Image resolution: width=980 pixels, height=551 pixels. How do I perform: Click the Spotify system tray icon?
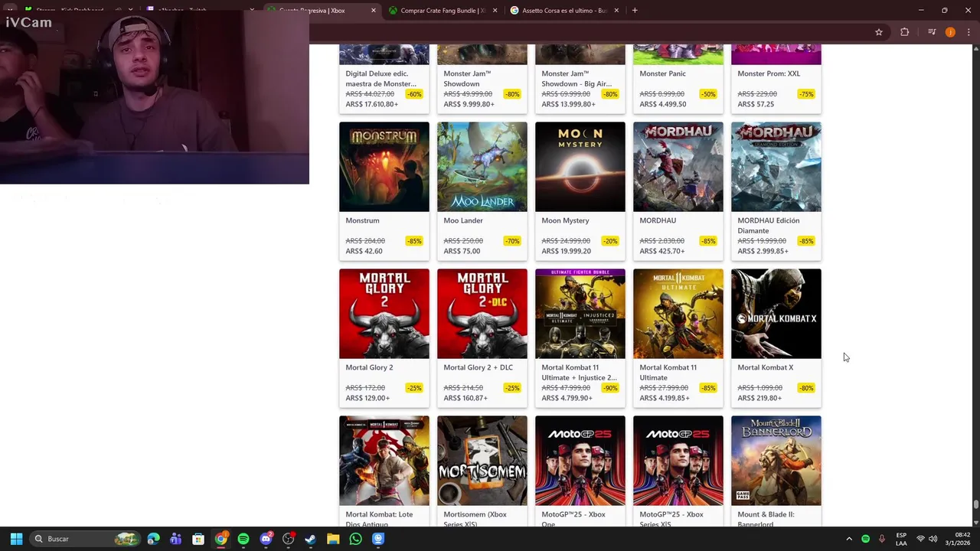coord(866,539)
